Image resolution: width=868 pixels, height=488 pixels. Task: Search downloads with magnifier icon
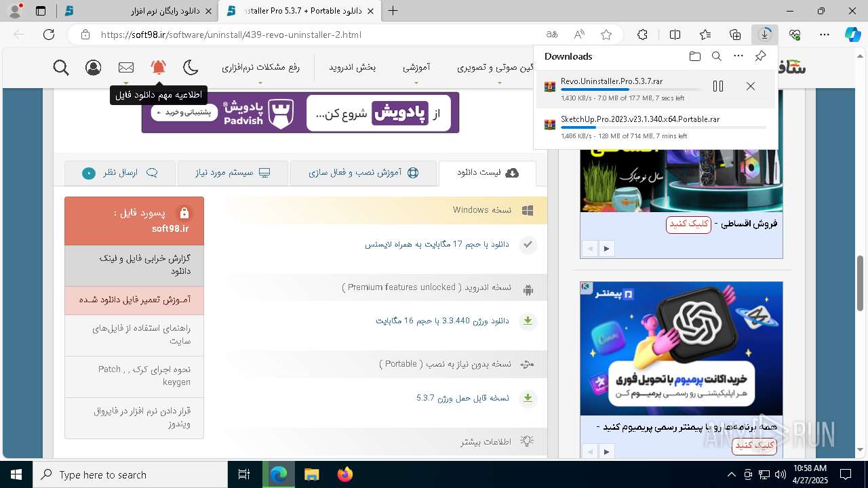click(x=716, y=56)
